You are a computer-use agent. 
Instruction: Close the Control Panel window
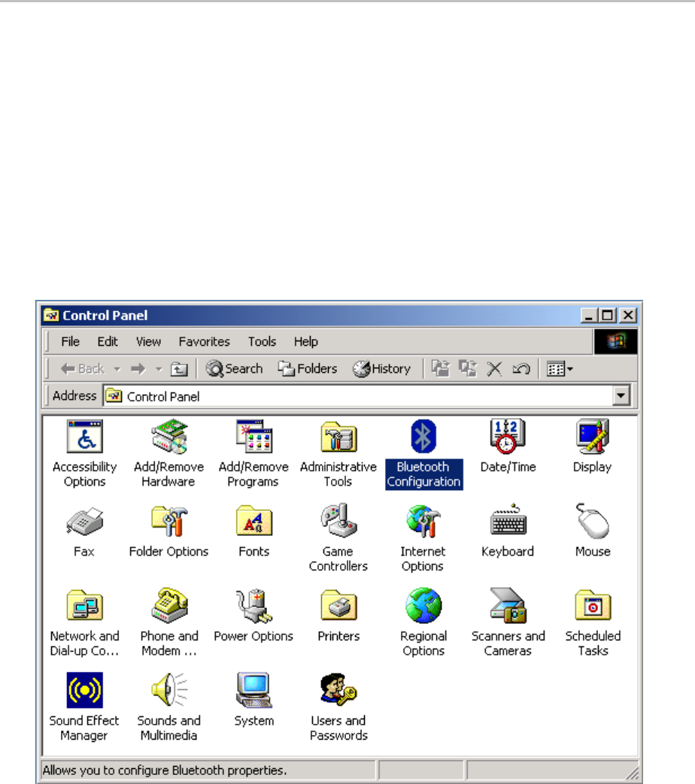627,316
